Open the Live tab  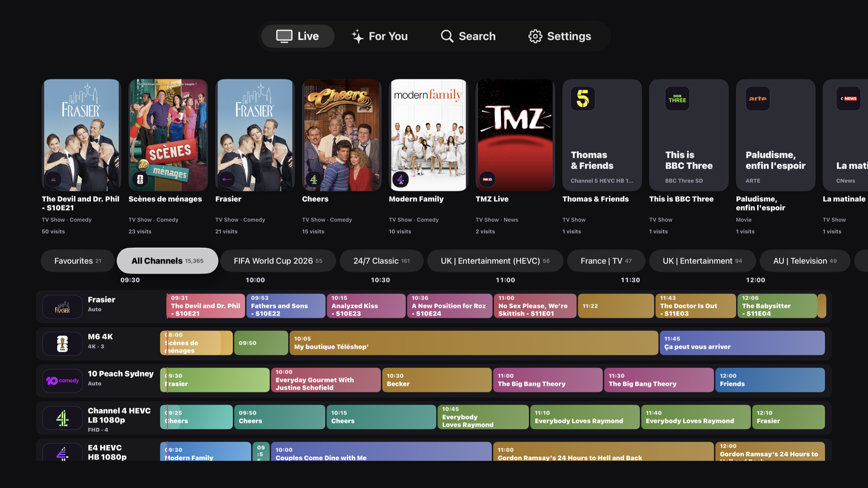point(297,36)
